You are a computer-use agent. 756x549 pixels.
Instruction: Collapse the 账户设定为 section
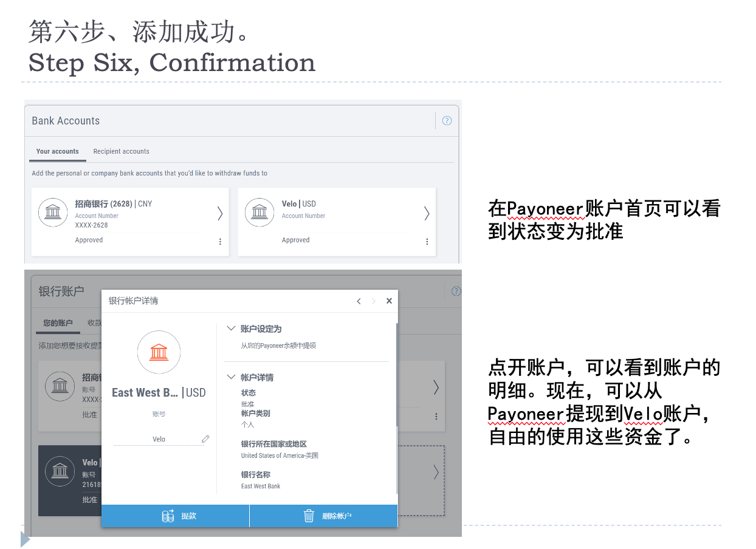pos(231,329)
